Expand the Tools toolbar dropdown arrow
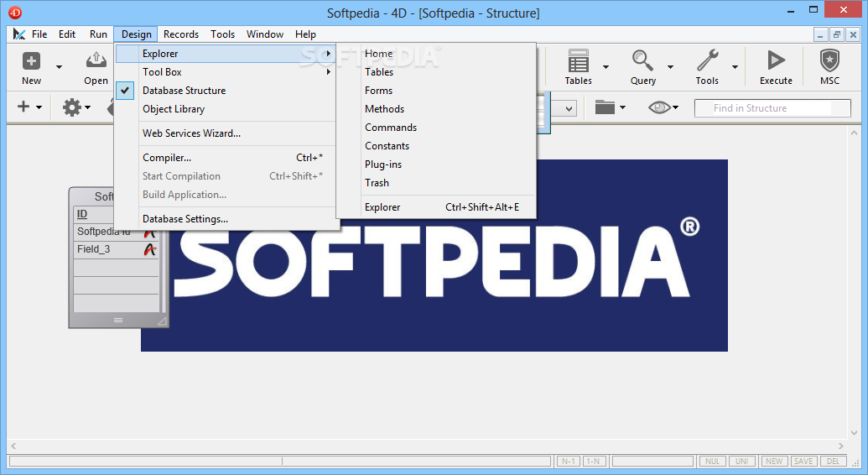 coord(735,67)
